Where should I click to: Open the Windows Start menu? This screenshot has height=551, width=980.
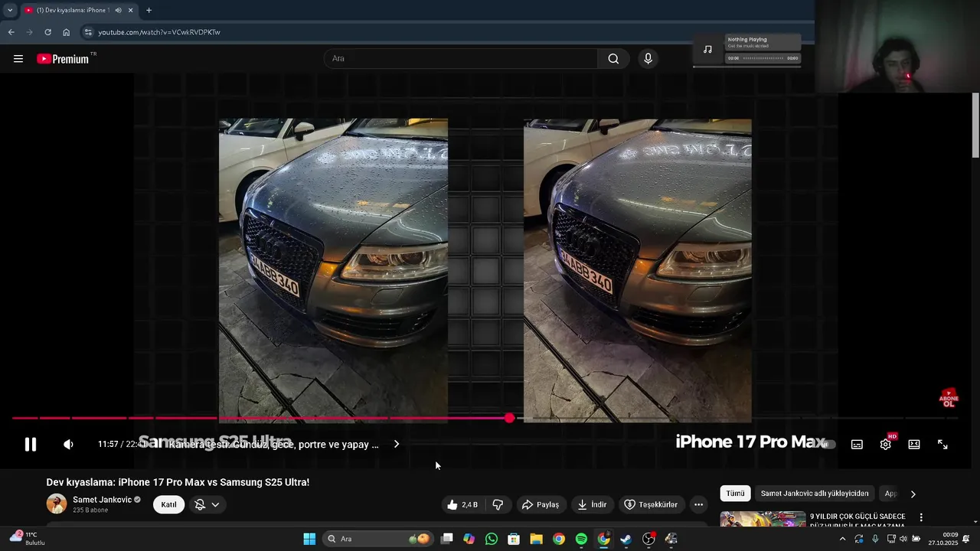click(309, 539)
